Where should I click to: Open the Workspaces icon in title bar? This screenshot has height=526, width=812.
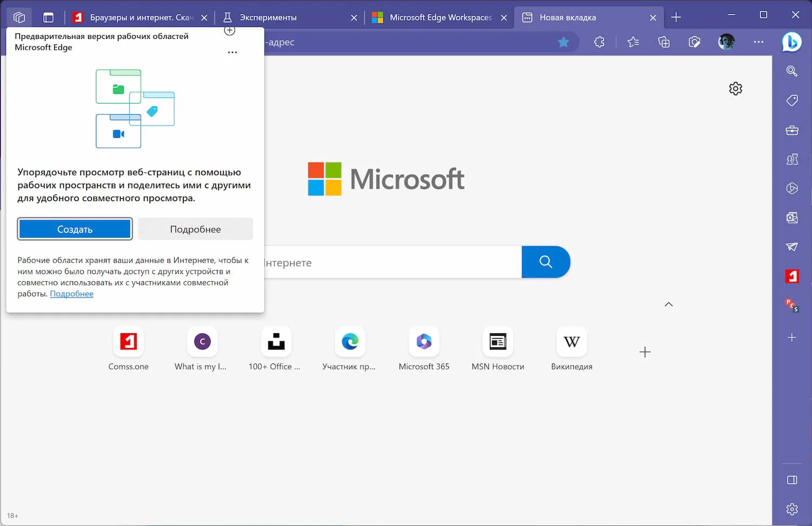19,17
